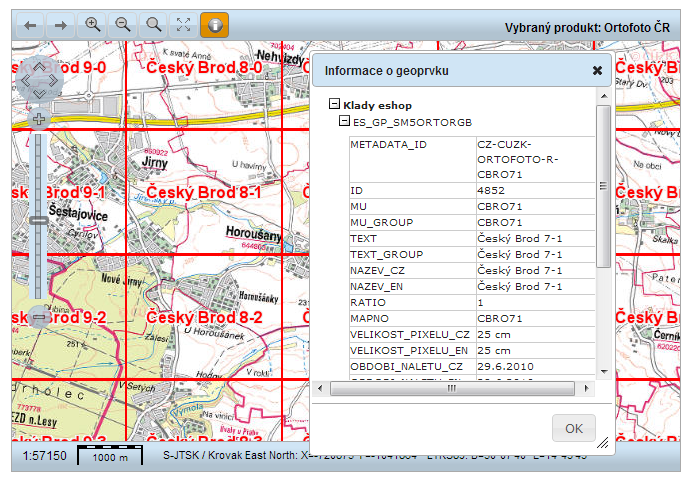Select the NAZEV_CZ field name
The image size is (690, 486).
(x=377, y=271)
